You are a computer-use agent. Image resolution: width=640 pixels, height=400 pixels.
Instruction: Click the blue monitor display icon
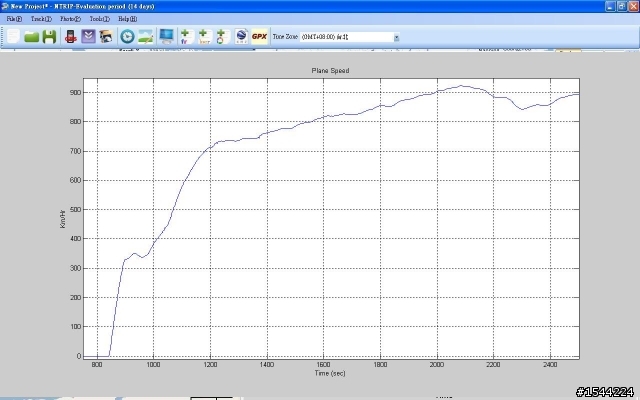tap(167, 37)
